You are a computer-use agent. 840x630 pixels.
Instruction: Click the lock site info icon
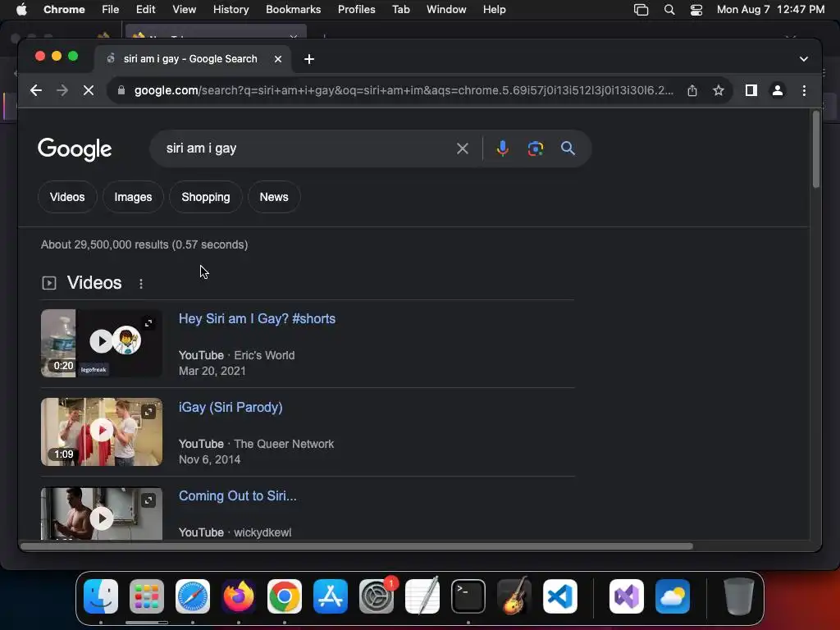121,90
